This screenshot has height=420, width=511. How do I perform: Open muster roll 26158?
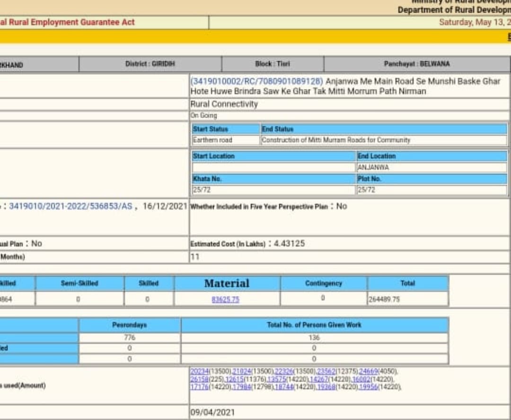tap(200, 379)
